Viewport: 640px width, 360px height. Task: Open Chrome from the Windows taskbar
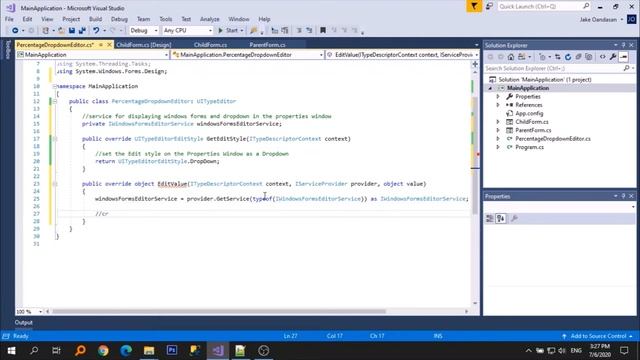[103, 350]
